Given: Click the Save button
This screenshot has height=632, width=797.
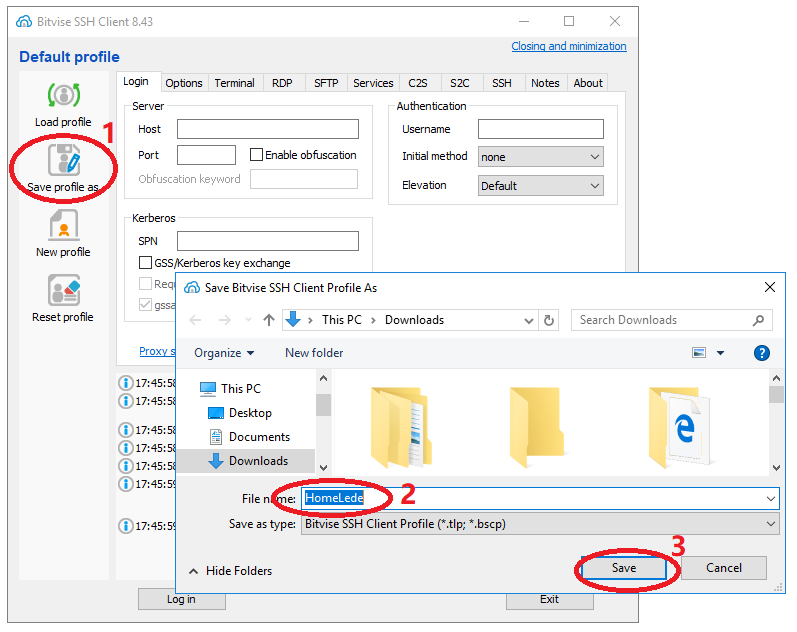Looking at the screenshot, I should click(624, 568).
